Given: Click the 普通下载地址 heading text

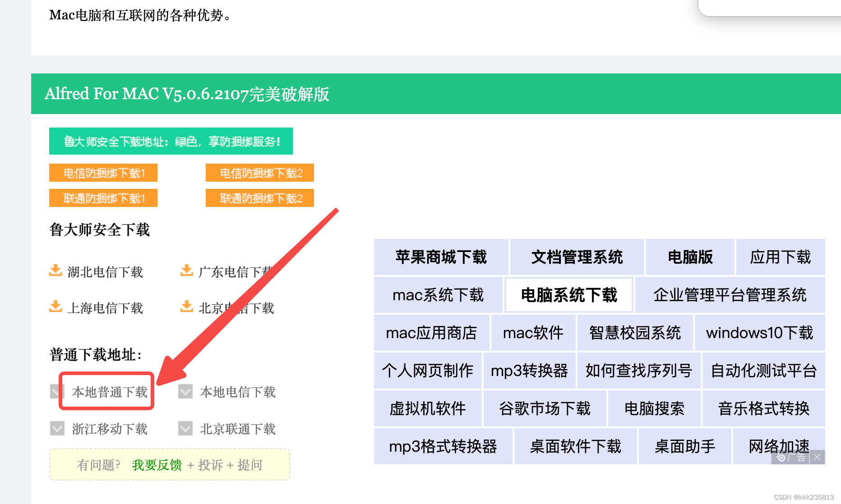Looking at the screenshot, I should coord(96,354).
